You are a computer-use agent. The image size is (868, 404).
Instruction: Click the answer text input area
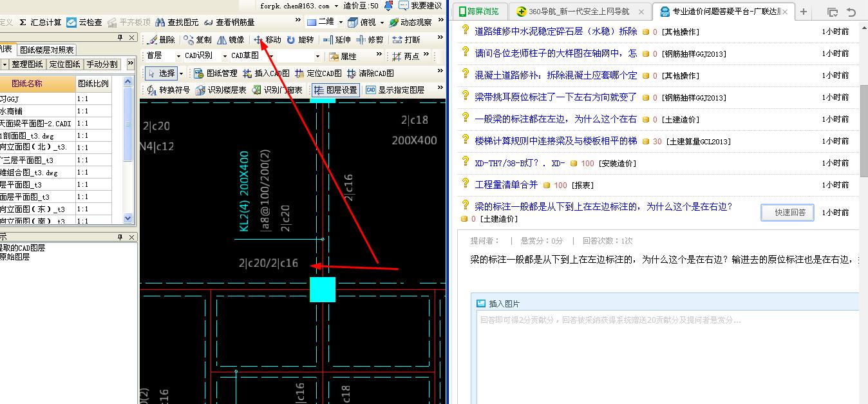[x=666, y=358]
